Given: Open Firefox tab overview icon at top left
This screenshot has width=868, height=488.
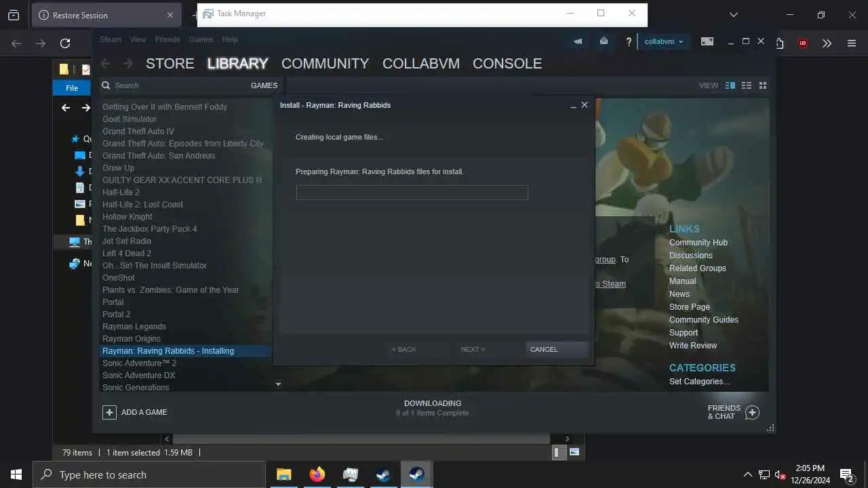Looking at the screenshot, I should click(14, 15).
